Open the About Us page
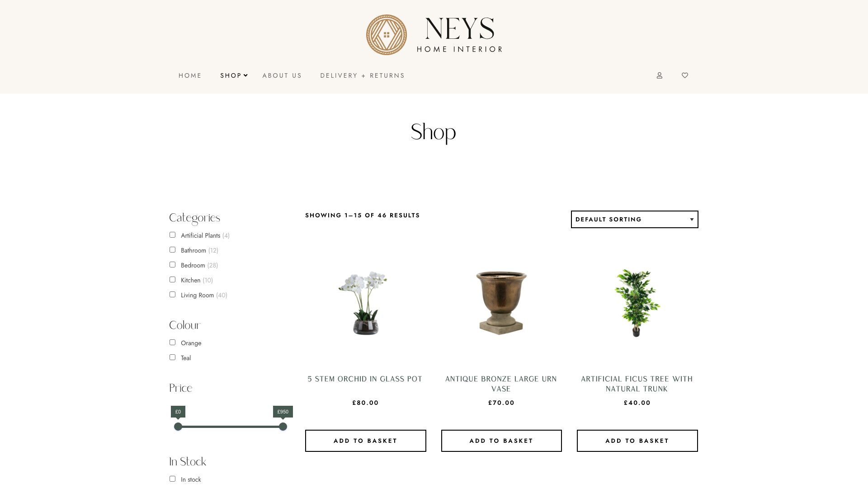Viewport: 868px width, 488px height. click(282, 75)
